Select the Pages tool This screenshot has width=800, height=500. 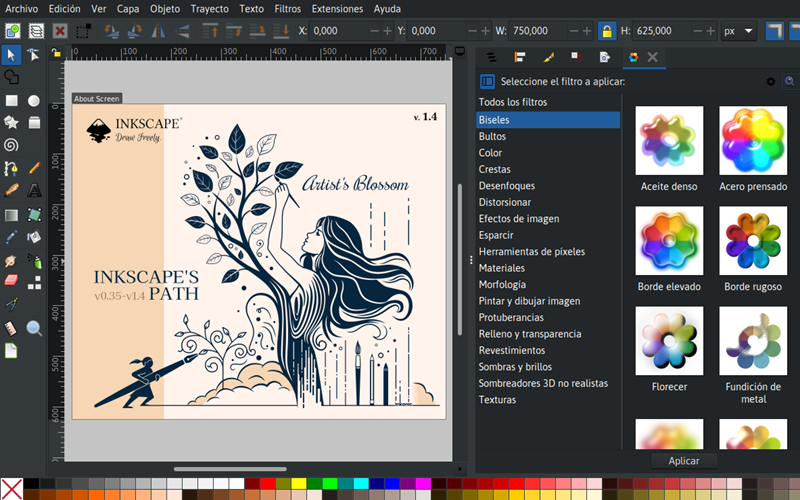[11, 351]
